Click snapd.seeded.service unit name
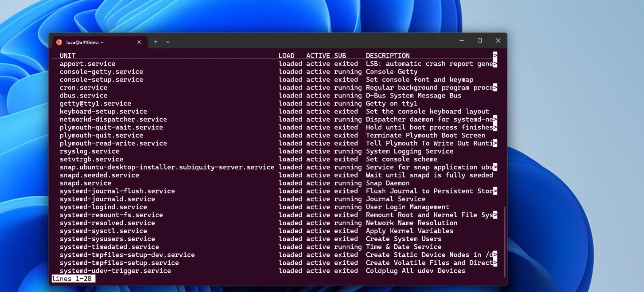Image resolution: width=644 pixels, height=292 pixels. click(99, 175)
